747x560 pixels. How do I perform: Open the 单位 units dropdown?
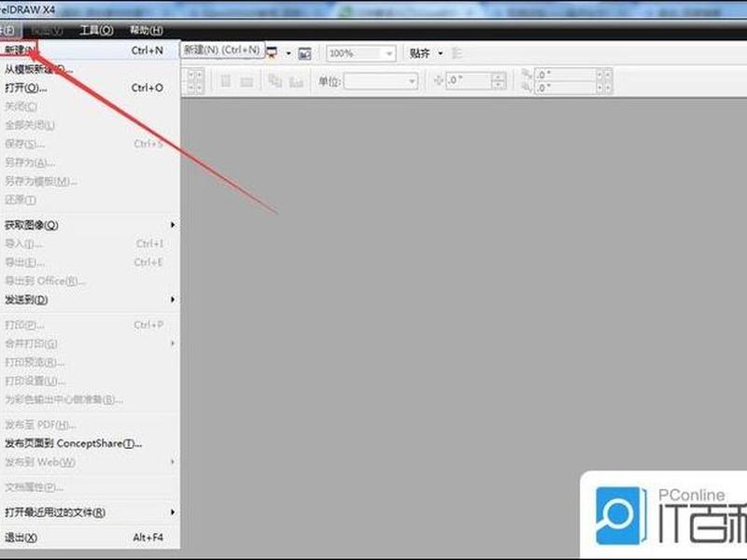click(x=412, y=81)
